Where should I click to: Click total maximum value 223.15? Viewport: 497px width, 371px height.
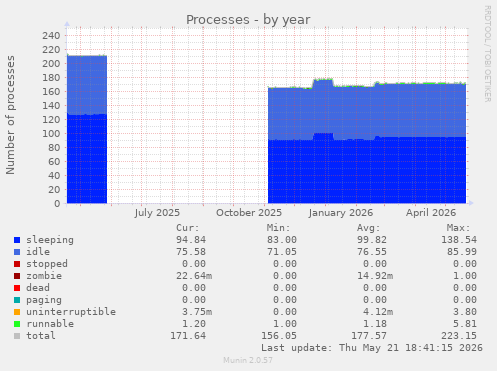click(x=459, y=336)
